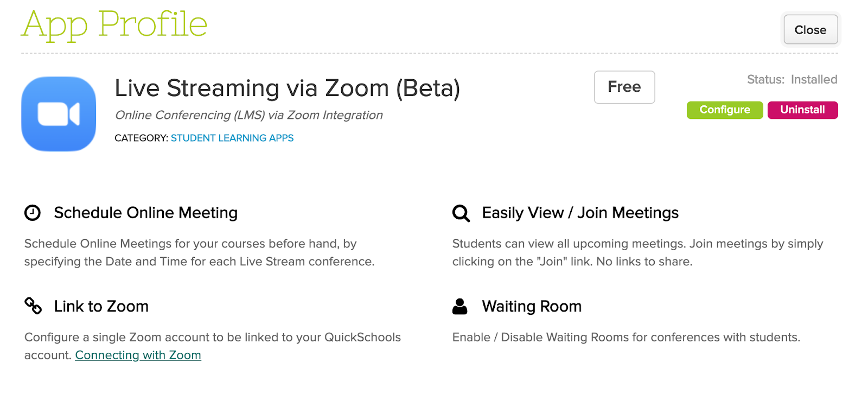Follow the Connecting with Zoom link
The image size is (868, 400).
(138, 355)
